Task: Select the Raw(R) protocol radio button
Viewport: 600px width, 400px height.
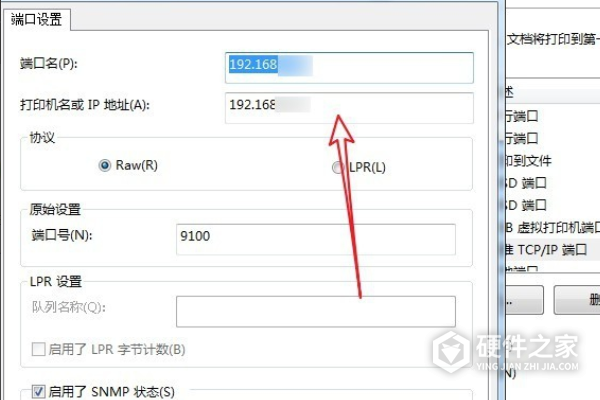Action: tap(105, 166)
